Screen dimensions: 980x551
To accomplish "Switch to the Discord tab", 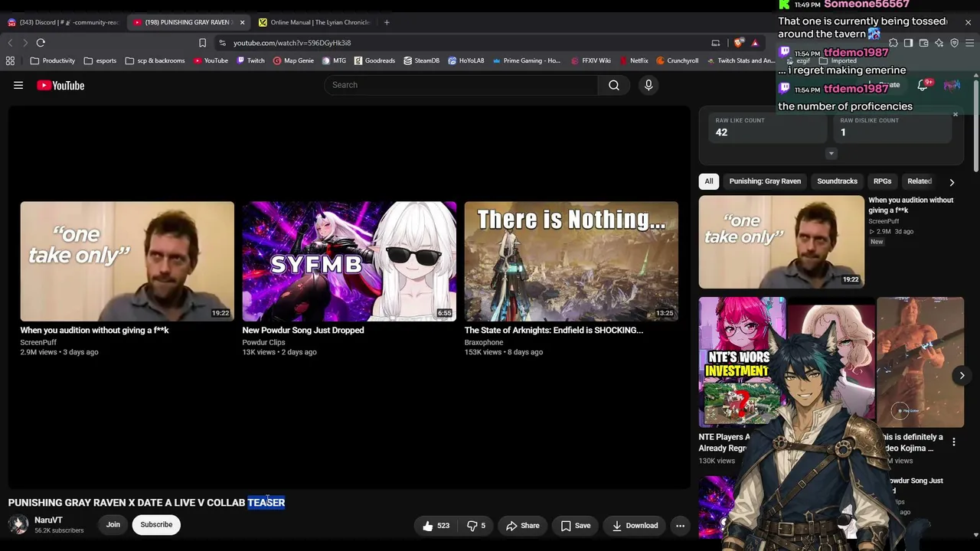I will click(64, 22).
